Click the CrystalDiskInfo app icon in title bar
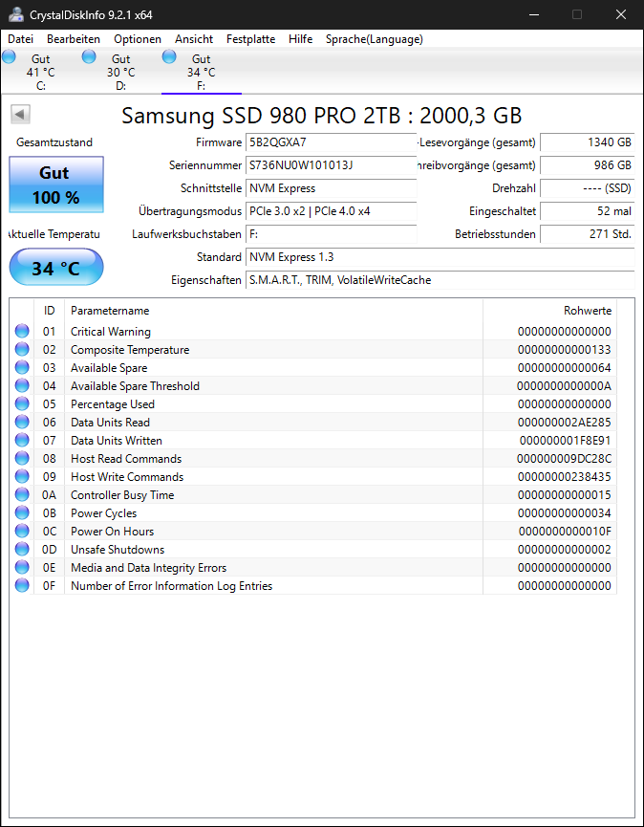The height and width of the screenshot is (827, 644). click(16, 14)
